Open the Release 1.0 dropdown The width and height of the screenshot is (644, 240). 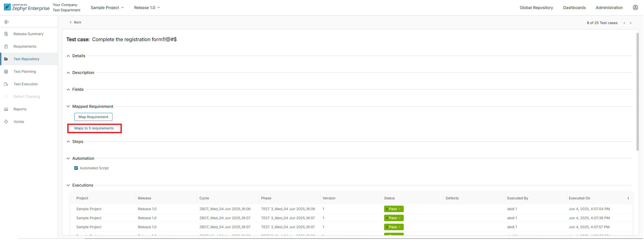[x=147, y=8]
